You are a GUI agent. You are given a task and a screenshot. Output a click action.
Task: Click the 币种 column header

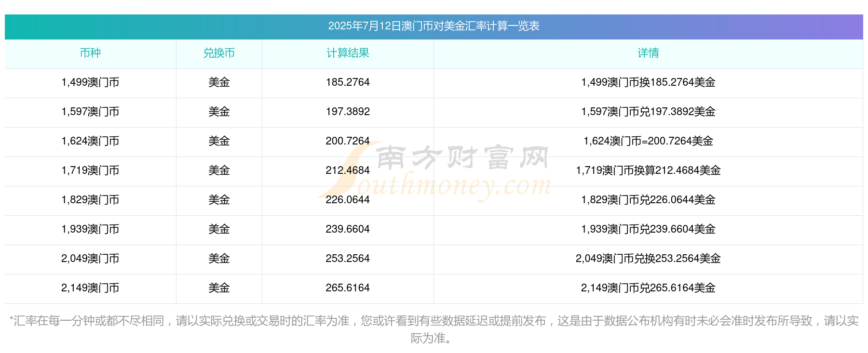[x=90, y=53]
